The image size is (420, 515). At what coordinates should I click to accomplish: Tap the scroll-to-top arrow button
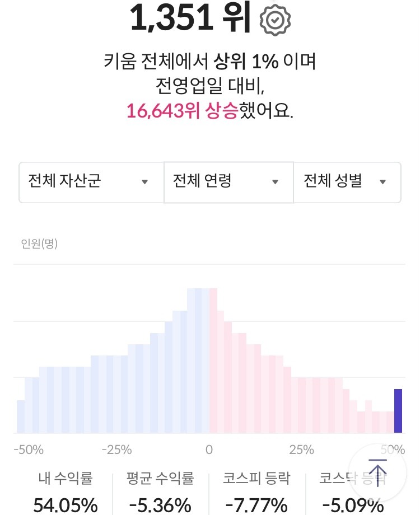(377, 472)
